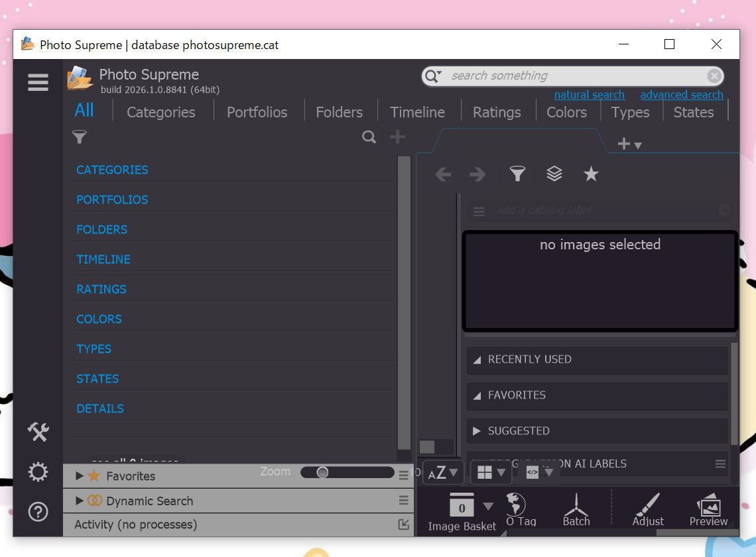Open the Image Basket
The image size is (756, 557).
pyautogui.click(x=462, y=512)
